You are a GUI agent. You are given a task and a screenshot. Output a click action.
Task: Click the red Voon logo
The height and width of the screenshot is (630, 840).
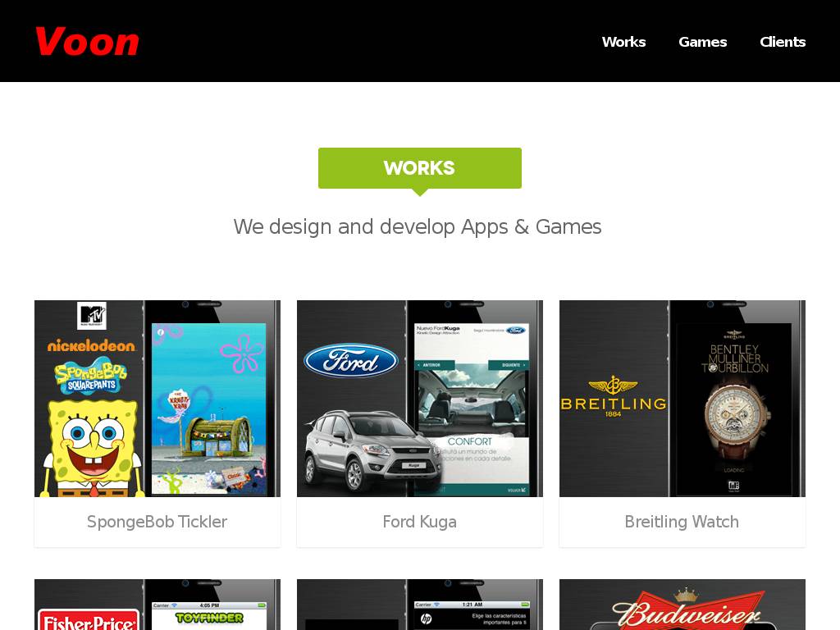pos(87,42)
